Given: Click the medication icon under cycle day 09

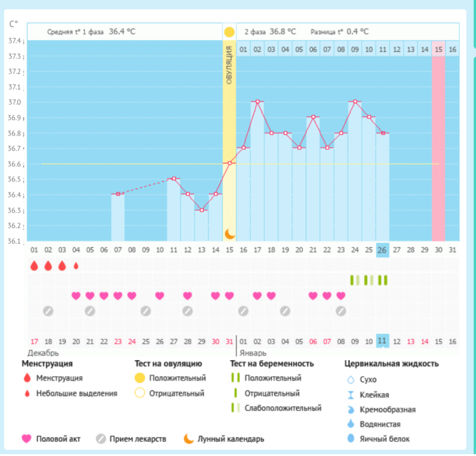Looking at the screenshot, I should [x=145, y=311].
